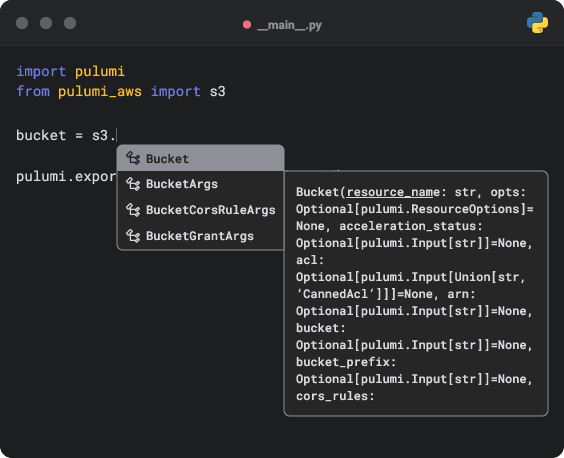This screenshot has width=564, height=458.
Task: Click 'acl:' parameter in the tooltip
Action: click(310, 260)
